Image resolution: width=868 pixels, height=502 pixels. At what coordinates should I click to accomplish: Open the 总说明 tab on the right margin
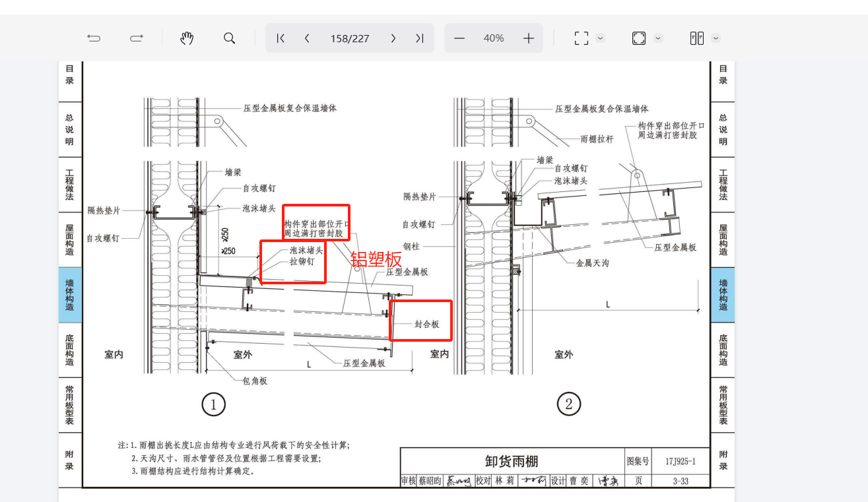click(723, 129)
